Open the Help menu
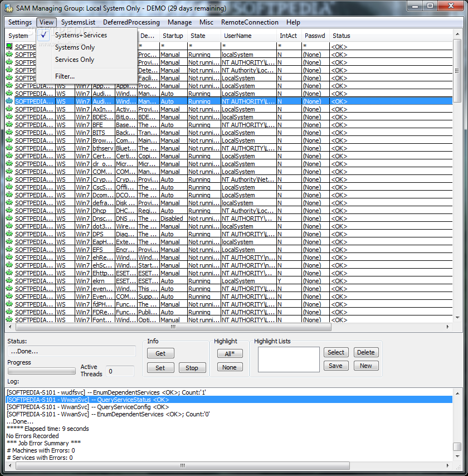This screenshot has height=476, width=468. pyautogui.click(x=293, y=22)
